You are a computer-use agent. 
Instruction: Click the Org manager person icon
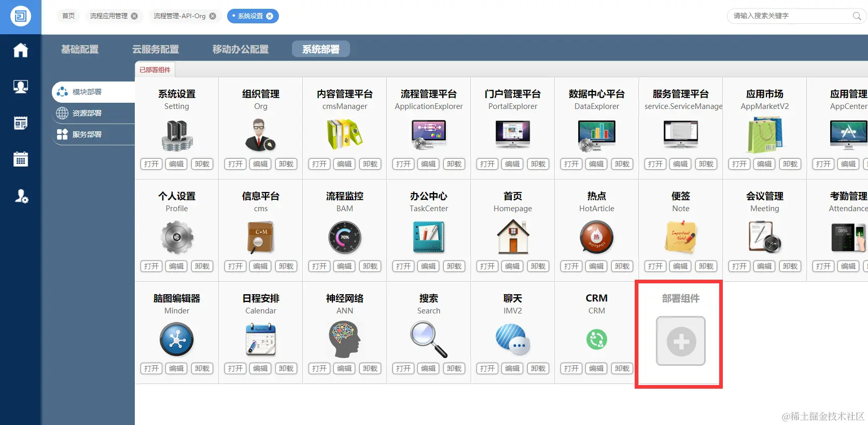click(260, 135)
